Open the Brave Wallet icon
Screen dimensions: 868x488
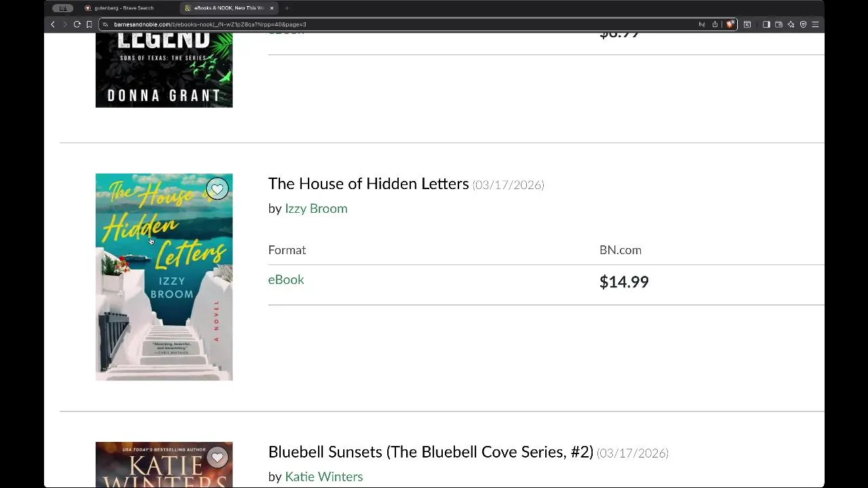[778, 24]
